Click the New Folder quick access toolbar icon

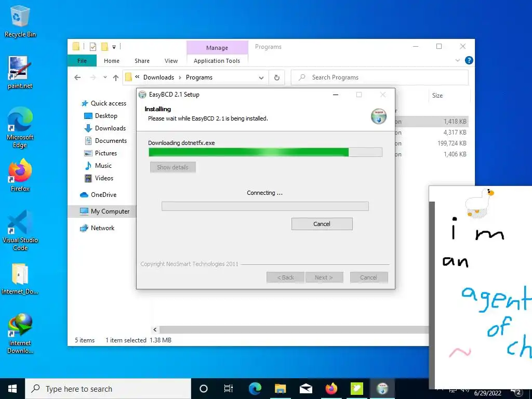[105, 46]
